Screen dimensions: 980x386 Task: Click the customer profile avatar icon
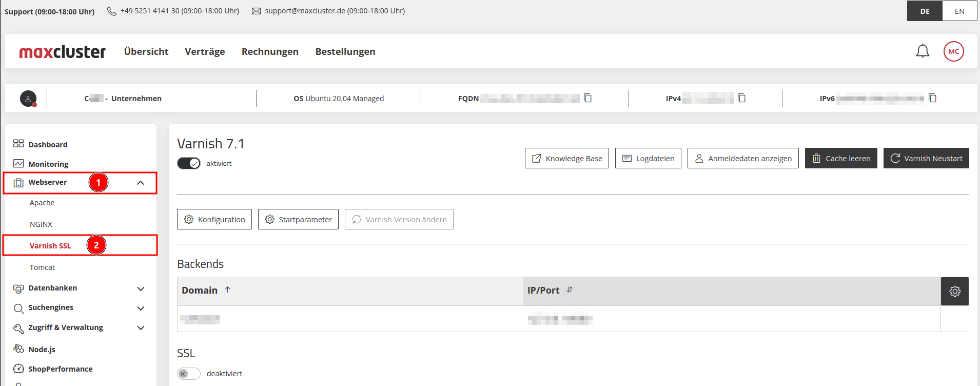click(28, 99)
